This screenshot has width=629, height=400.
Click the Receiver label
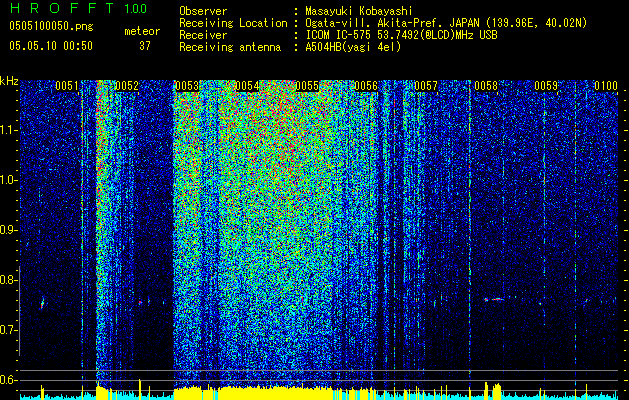pyautogui.click(x=203, y=35)
